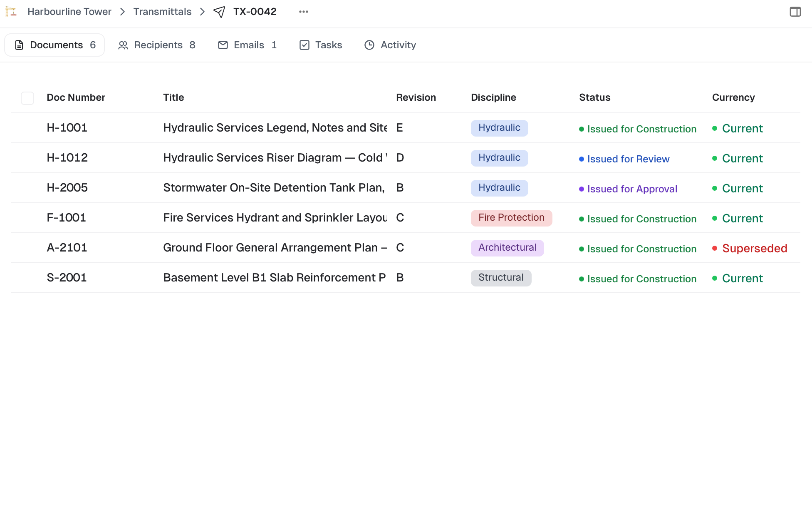Open the Activity tab
Viewport: 812px width, 508px height.
pos(390,45)
